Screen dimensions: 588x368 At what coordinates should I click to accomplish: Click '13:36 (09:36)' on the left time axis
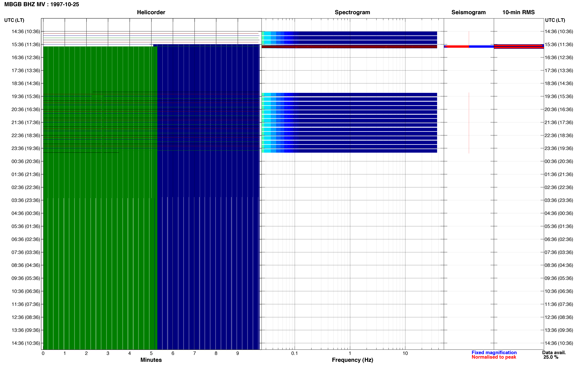(26, 330)
